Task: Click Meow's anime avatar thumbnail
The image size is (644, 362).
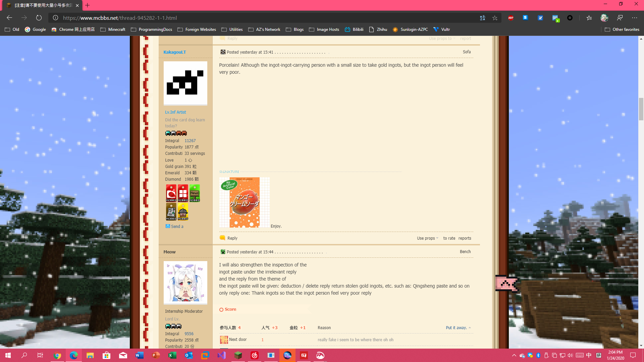Action: 185,282
